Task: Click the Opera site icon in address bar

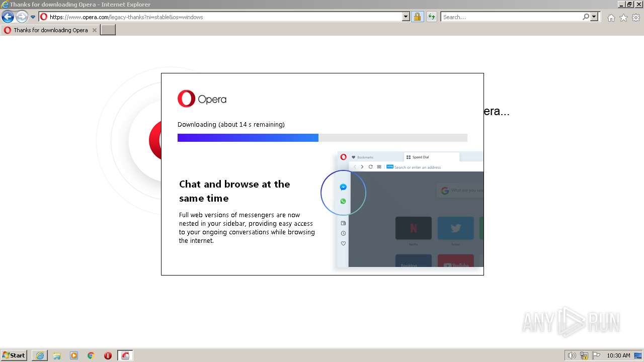Action: [44, 17]
